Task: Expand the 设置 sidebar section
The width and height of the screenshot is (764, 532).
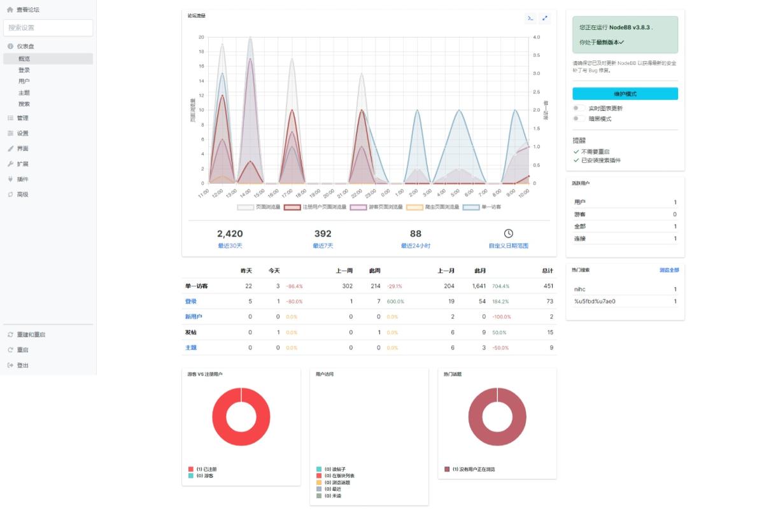Action: click(22, 133)
